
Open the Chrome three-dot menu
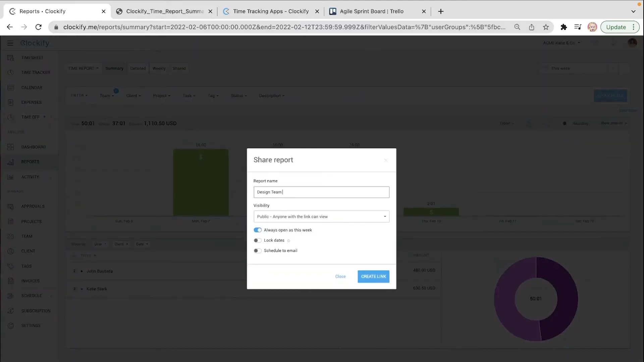tap(634, 27)
